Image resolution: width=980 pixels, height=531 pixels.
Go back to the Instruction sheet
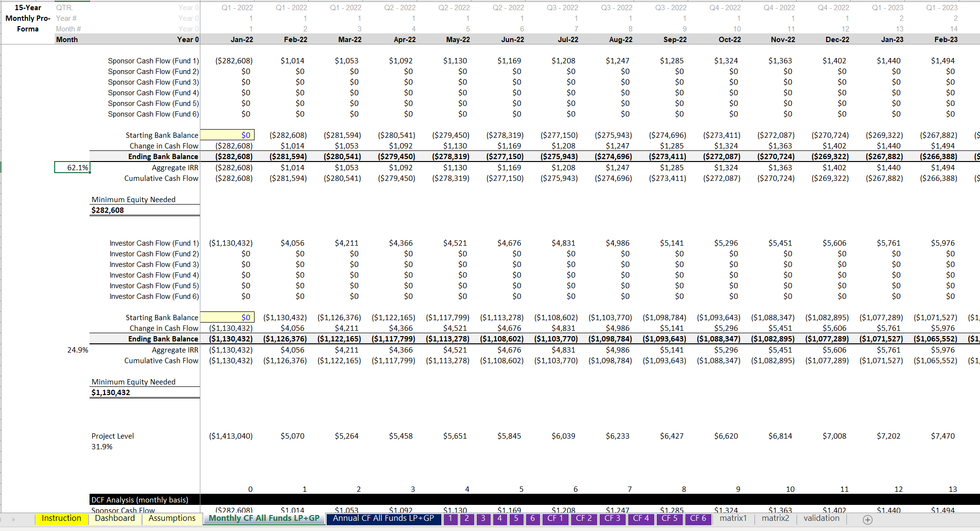coord(61,518)
